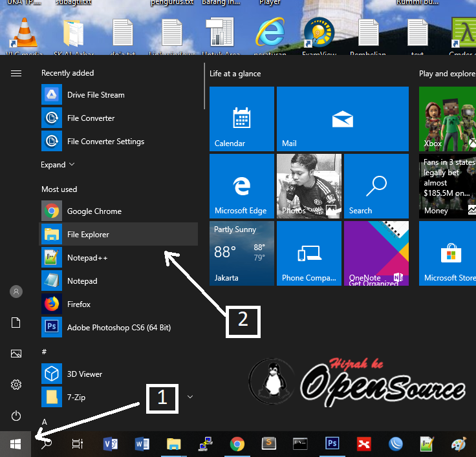Open Task View in the taskbar
476x457 pixels.
[x=78, y=444]
